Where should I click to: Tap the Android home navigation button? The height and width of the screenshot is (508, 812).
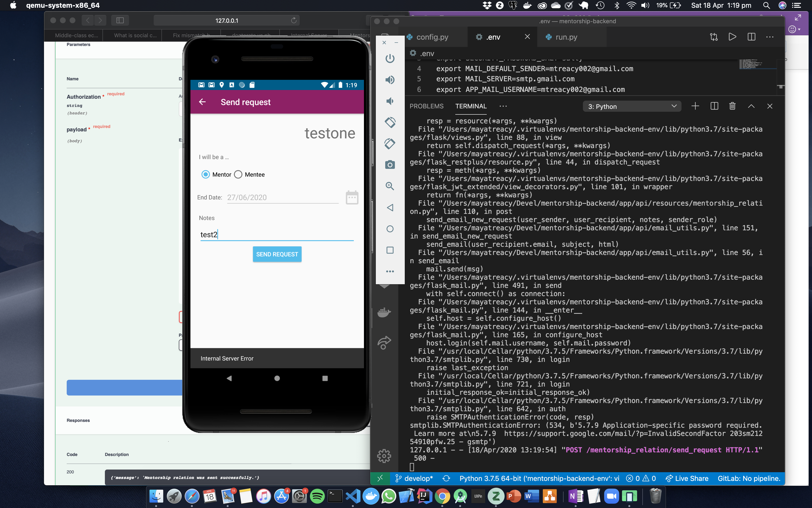click(277, 378)
